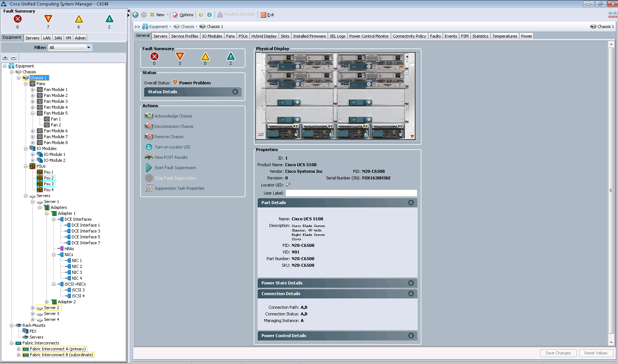Viewport: 618px width, 364px height.
Task: Click the Reset Values button
Action: pos(596,353)
